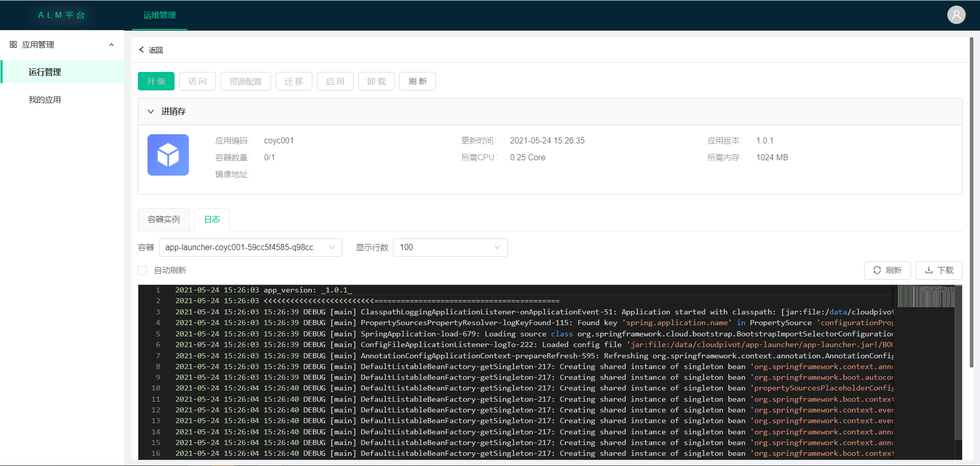The height and width of the screenshot is (466, 980).
Task: Click the 启用 button
Action: [335, 81]
